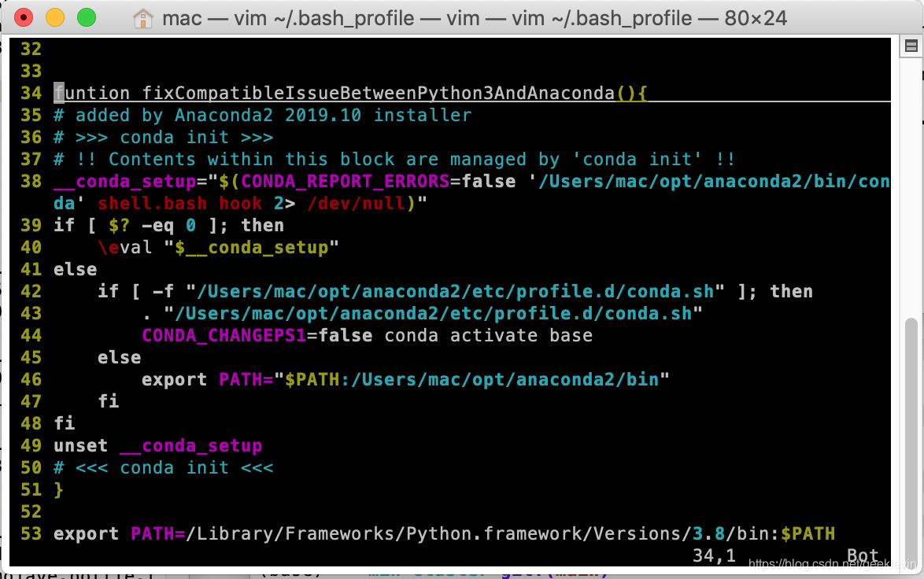Click 'export PATH=' on line 46
This screenshot has width=924, height=579.
[208, 379]
